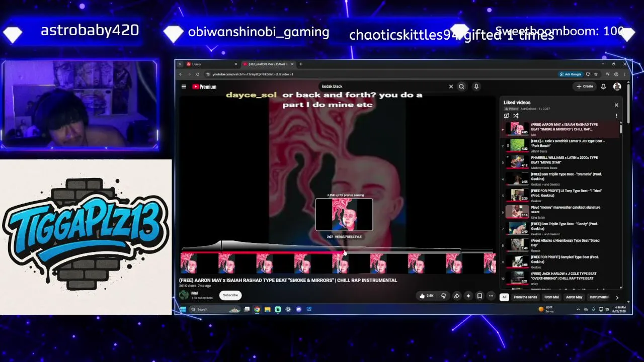
Task: Click the Create button
Action: pyautogui.click(x=585, y=86)
